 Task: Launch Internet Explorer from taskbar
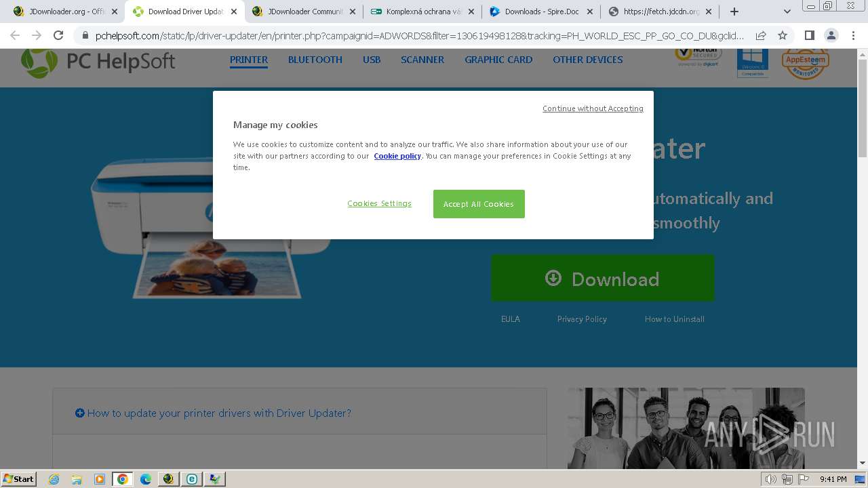pyautogui.click(x=54, y=479)
